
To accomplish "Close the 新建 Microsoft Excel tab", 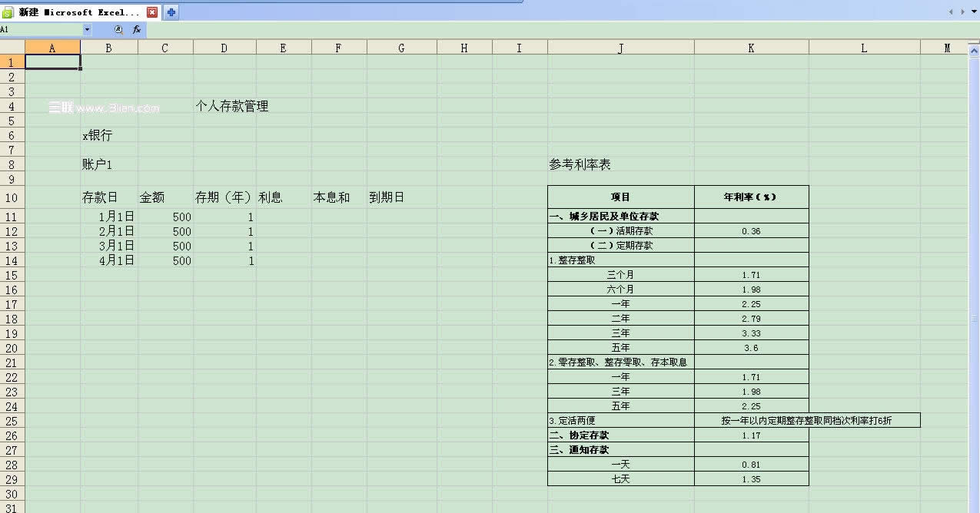I will click(152, 12).
